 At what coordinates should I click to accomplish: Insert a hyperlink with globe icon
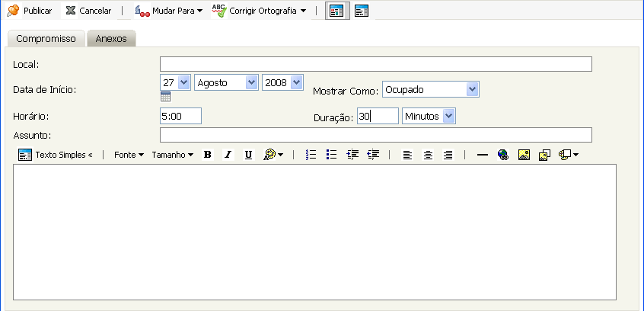502,155
